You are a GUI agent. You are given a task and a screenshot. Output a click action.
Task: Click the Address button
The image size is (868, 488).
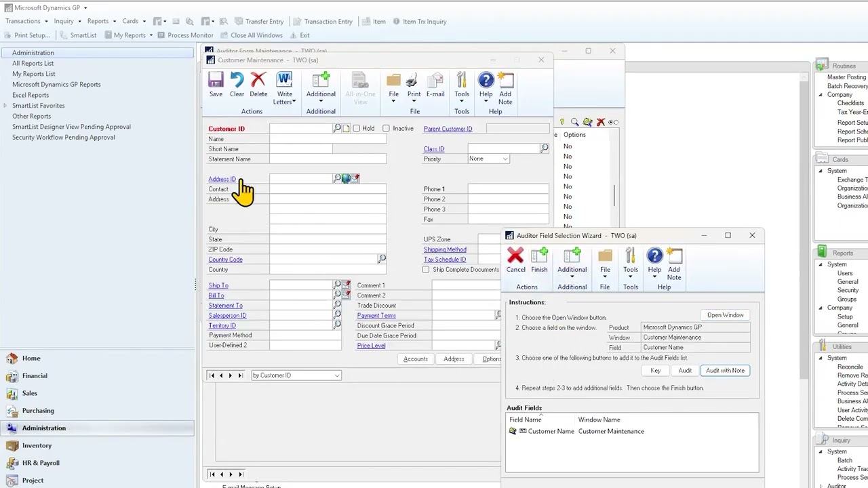point(454,359)
